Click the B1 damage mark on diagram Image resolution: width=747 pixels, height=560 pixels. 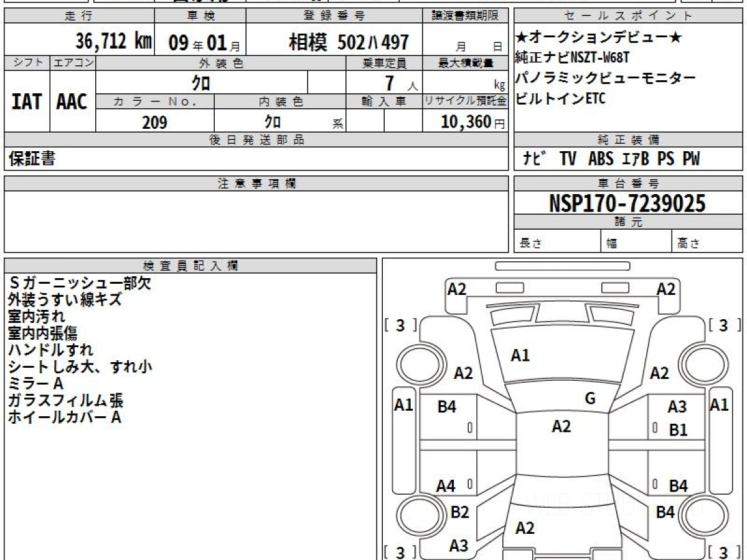click(678, 430)
